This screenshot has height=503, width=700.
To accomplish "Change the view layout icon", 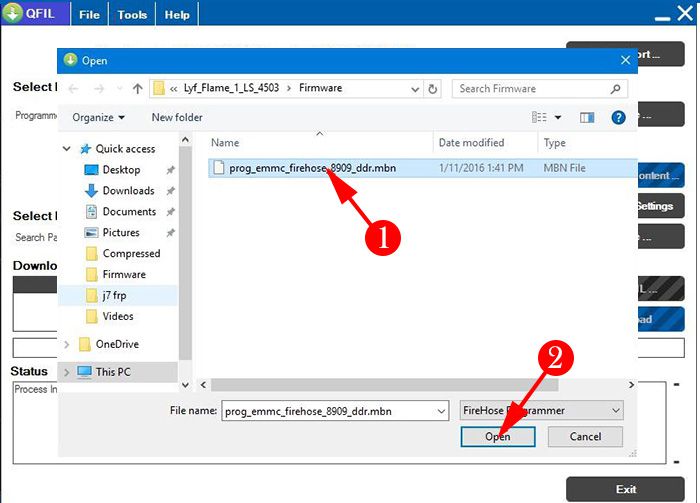I will (x=539, y=117).
